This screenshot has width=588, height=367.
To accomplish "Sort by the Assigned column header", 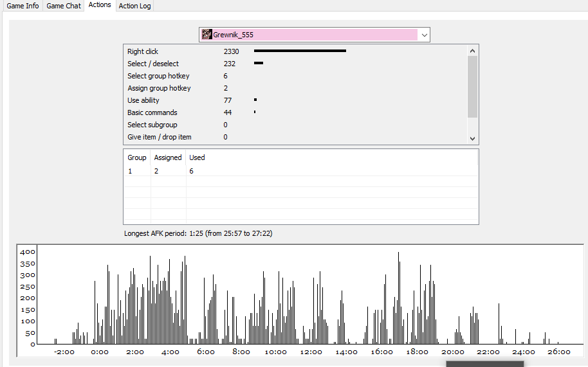I will tap(168, 157).
